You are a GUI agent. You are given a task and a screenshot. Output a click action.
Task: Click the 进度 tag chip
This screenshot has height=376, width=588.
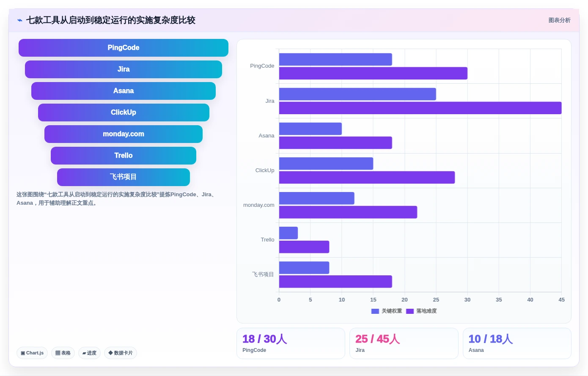(x=89, y=353)
